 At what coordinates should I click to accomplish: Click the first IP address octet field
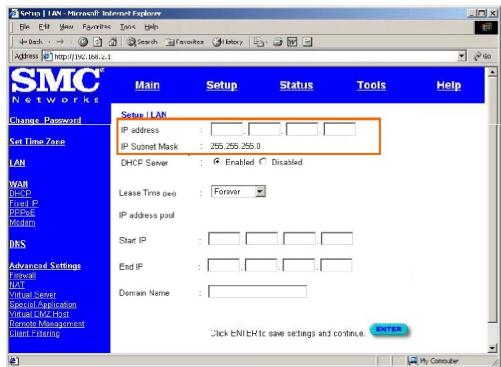click(x=227, y=129)
